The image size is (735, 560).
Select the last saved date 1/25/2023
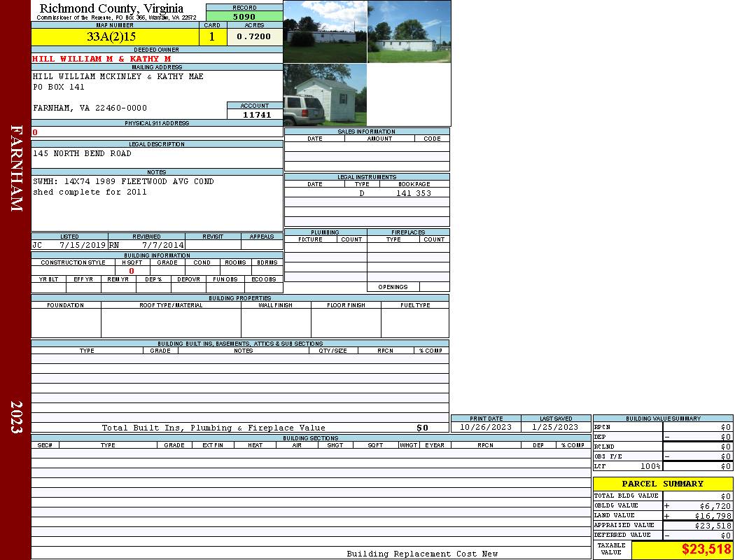click(x=555, y=427)
